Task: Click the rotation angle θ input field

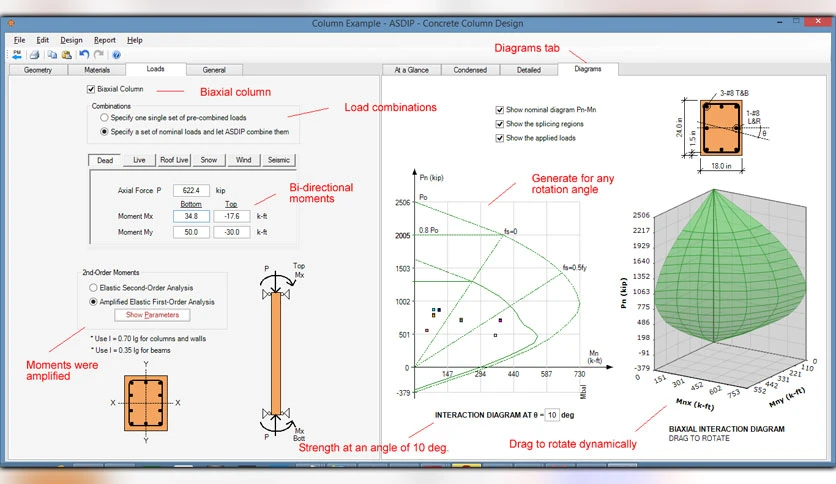Action: coord(552,415)
